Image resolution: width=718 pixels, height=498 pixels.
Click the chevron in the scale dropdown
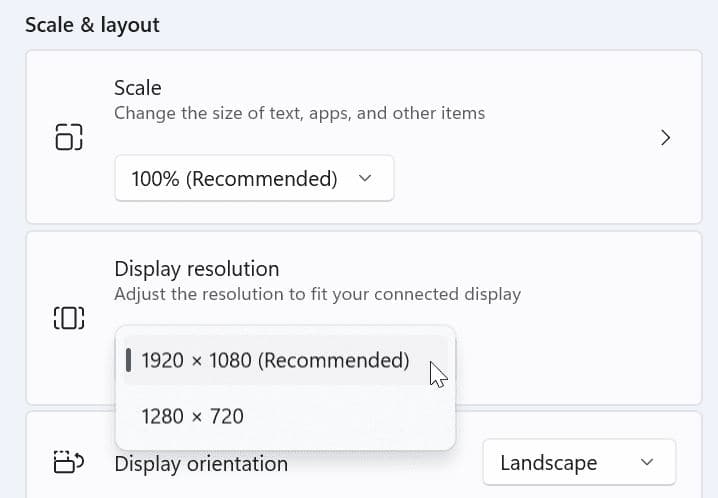[365, 179]
